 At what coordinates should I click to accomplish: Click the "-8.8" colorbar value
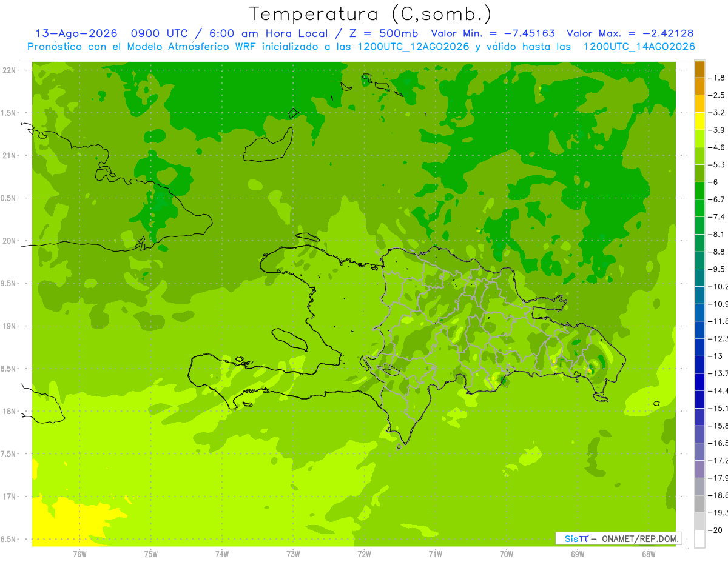[x=718, y=252]
